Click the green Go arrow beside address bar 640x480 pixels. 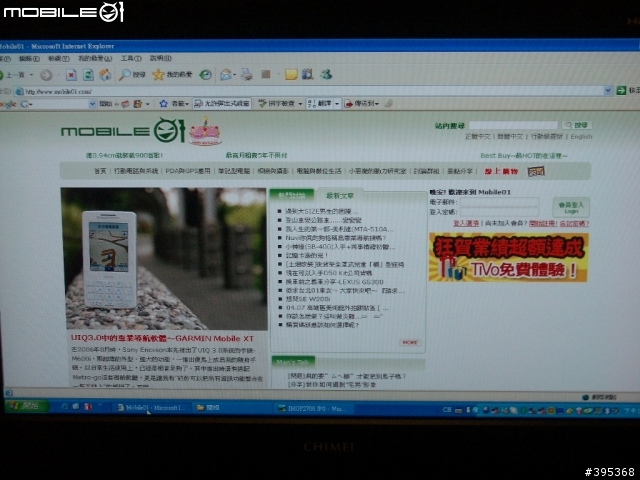[621, 90]
